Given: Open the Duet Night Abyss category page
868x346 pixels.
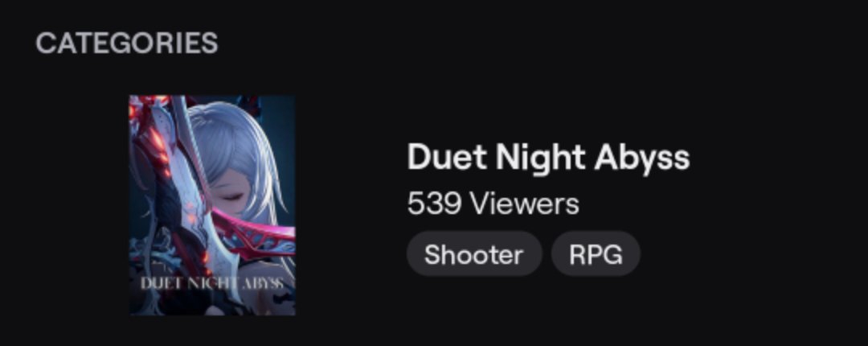Looking at the screenshot, I should click(x=548, y=158).
